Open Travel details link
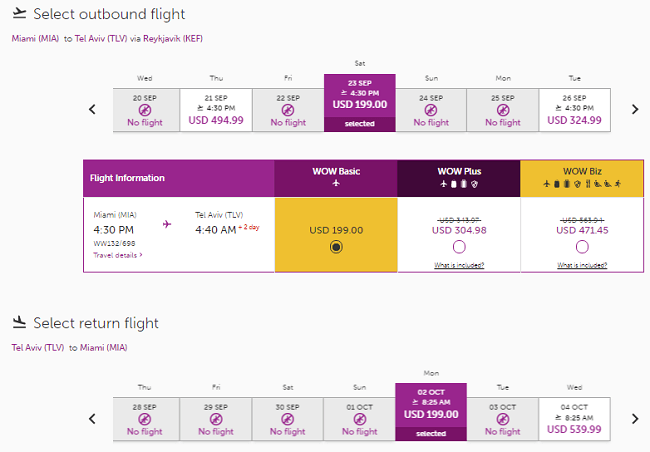 [118, 255]
